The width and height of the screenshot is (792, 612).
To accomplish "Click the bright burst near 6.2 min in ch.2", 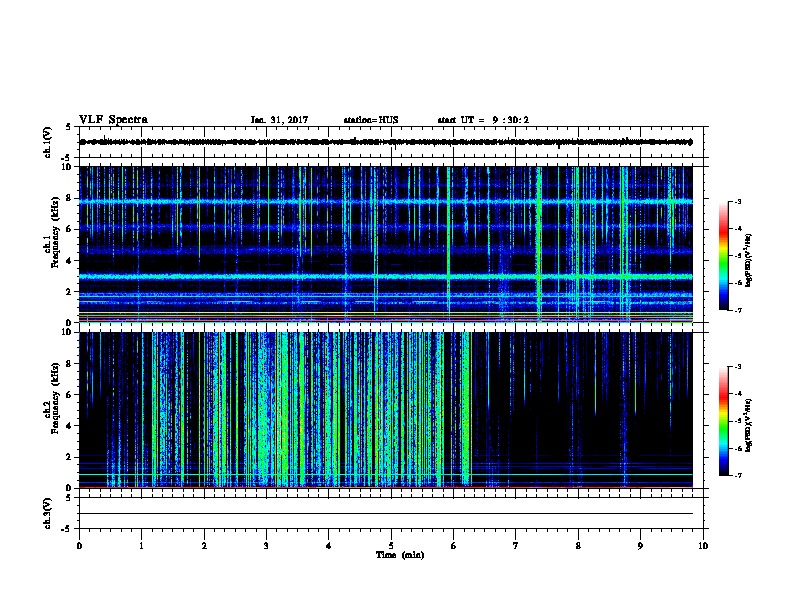I will [x=466, y=409].
